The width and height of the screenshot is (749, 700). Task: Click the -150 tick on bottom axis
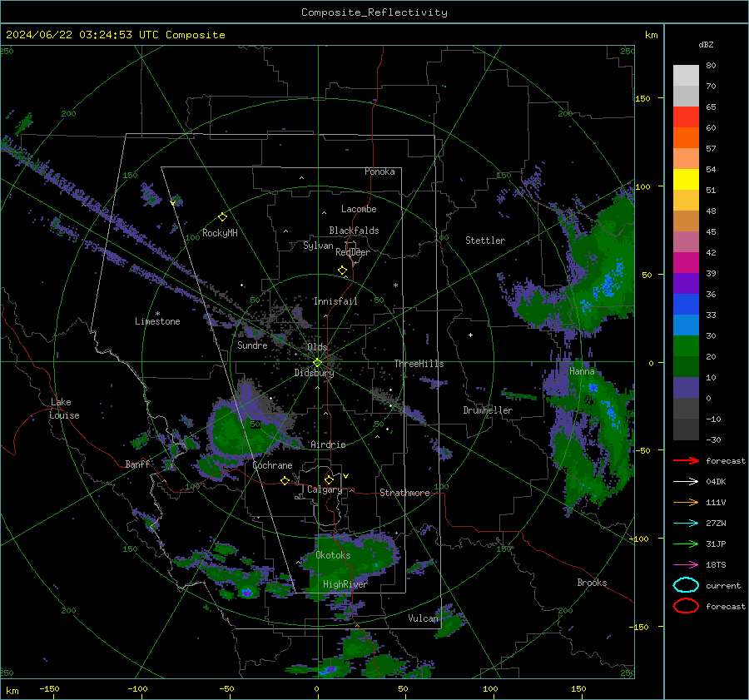(x=49, y=688)
